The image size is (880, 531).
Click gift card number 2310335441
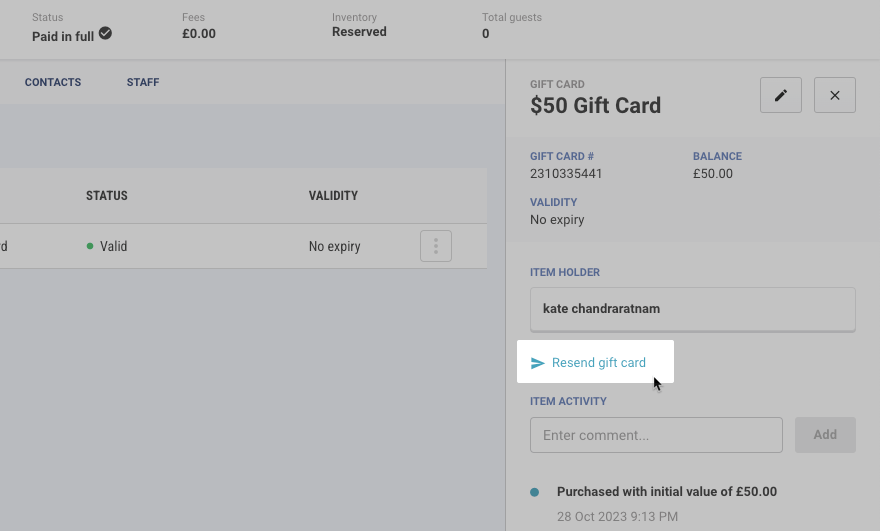tap(566, 174)
